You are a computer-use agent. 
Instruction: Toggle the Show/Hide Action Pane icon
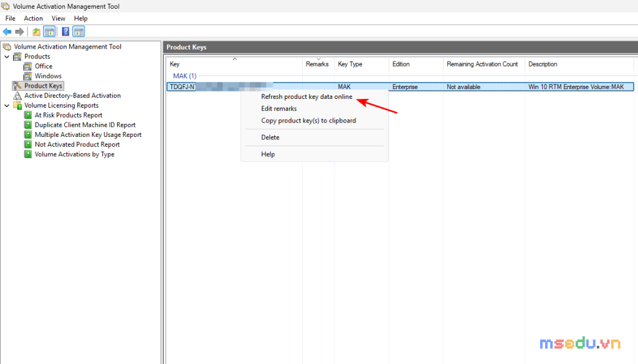[79, 32]
